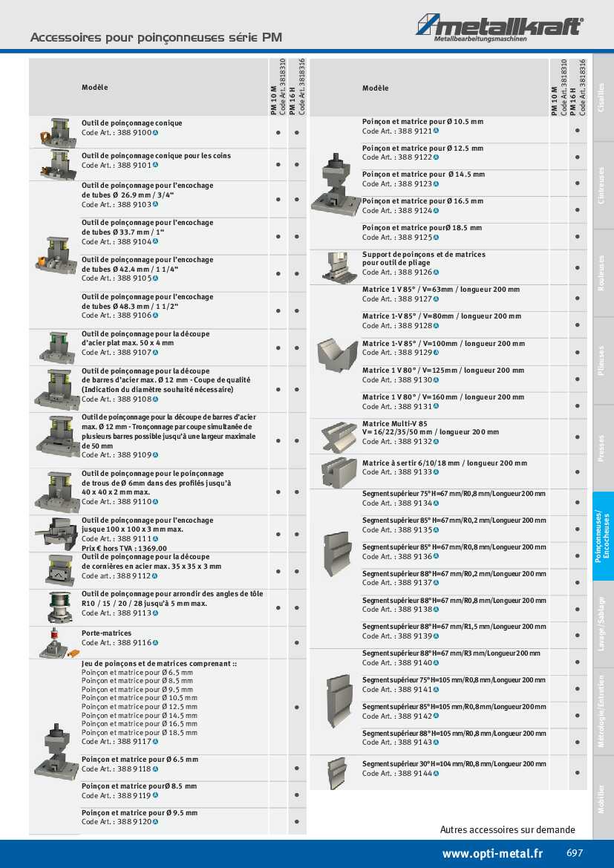
Task: Click the blue icon after code 388 9116
Action: point(155,642)
